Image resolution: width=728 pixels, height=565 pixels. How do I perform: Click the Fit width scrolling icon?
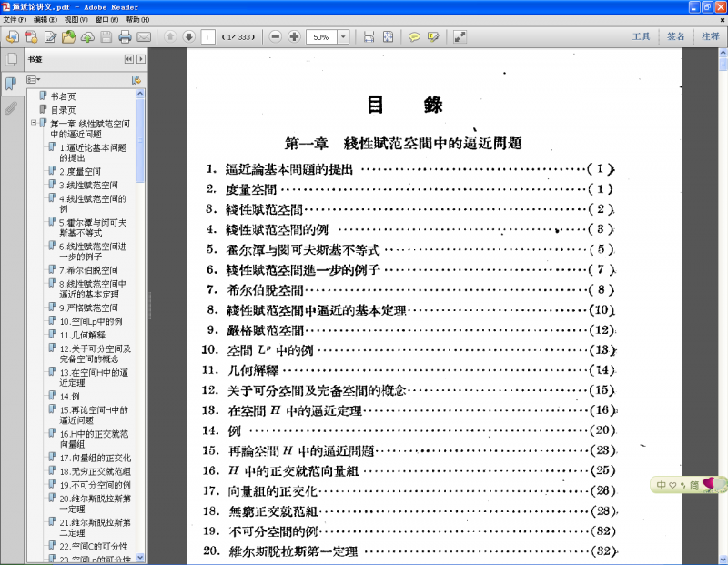(369, 36)
